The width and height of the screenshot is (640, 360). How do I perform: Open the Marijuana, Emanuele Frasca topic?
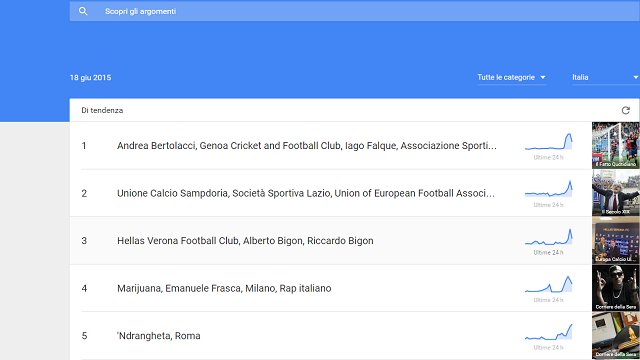click(224, 288)
